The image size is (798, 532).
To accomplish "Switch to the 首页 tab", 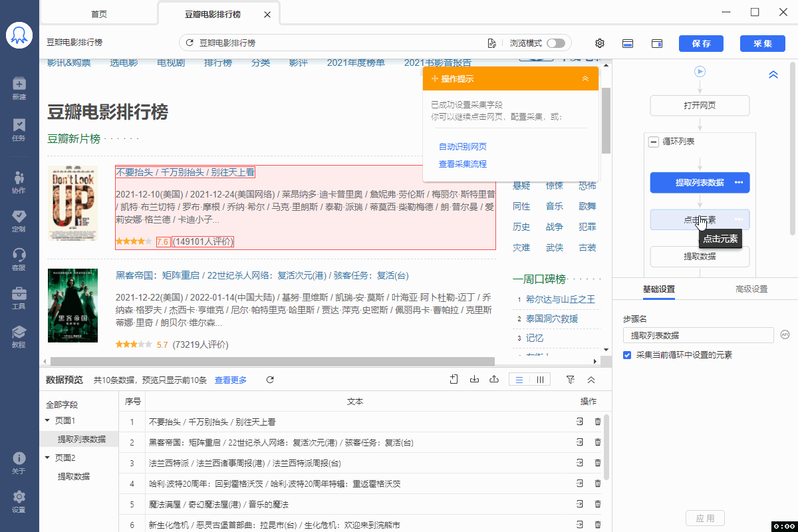I will (x=99, y=13).
